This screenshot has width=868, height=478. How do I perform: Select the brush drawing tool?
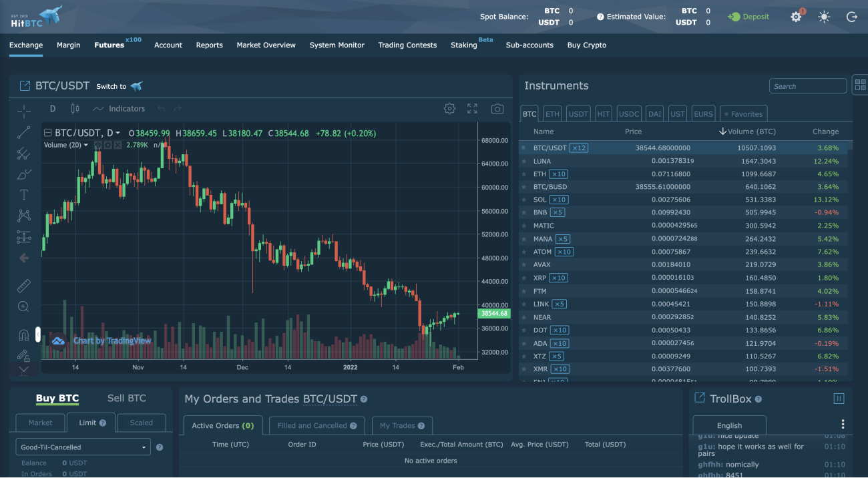pos(24,174)
